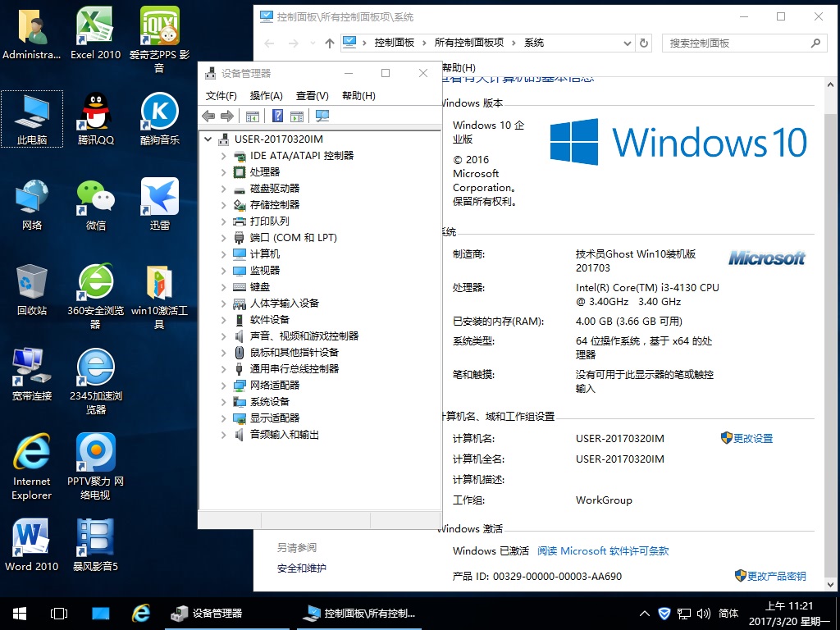Click the vertical scrollbar's up arrow in the System window
Viewport: 840px width, 630px height.
(830, 84)
